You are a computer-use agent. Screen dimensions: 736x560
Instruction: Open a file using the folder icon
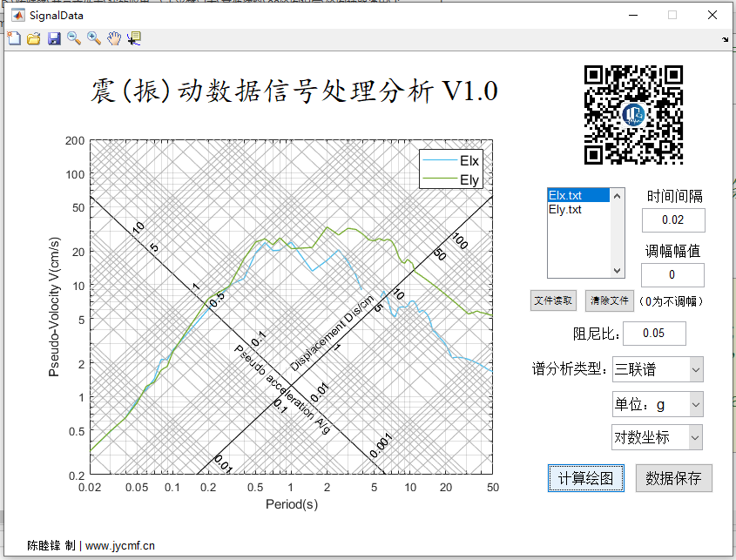click(x=33, y=37)
